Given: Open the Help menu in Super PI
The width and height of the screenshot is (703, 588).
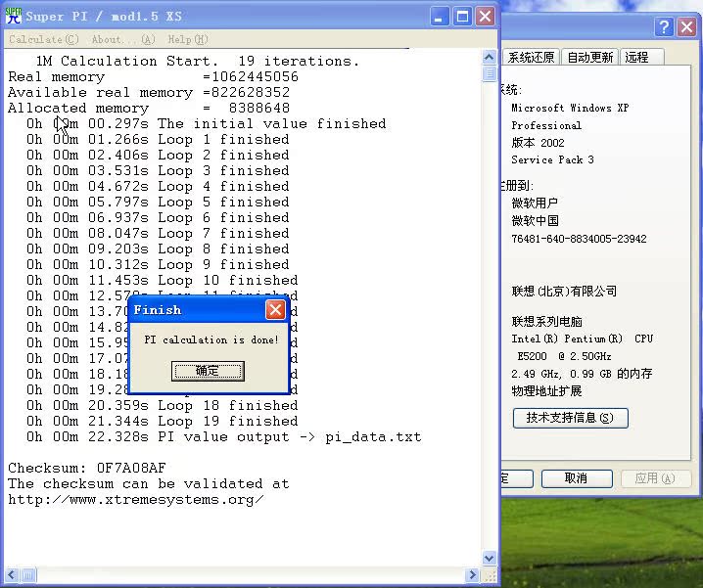Looking at the screenshot, I should point(187,40).
